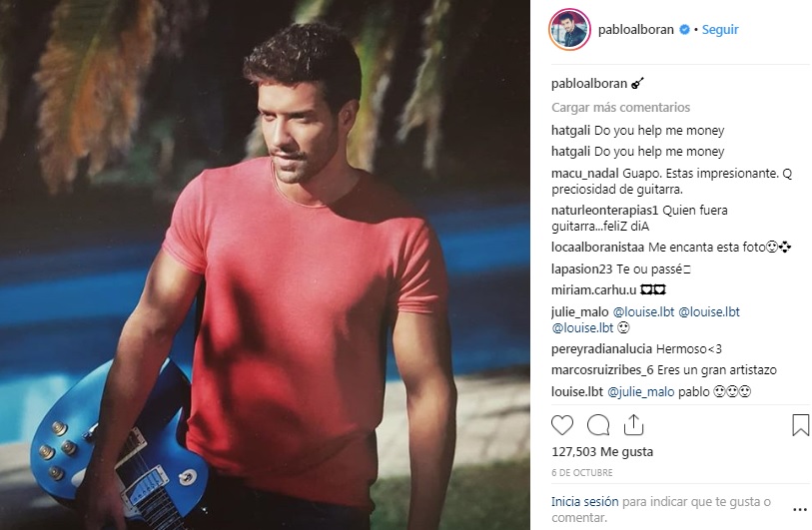The height and width of the screenshot is (530, 812).
Task: Click the Inicia sesión link
Action: point(584,501)
